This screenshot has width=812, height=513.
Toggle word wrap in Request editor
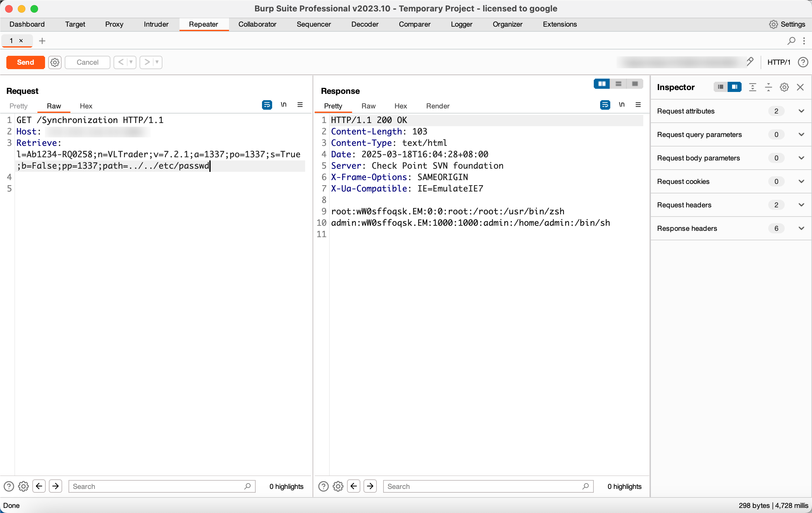(x=267, y=105)
